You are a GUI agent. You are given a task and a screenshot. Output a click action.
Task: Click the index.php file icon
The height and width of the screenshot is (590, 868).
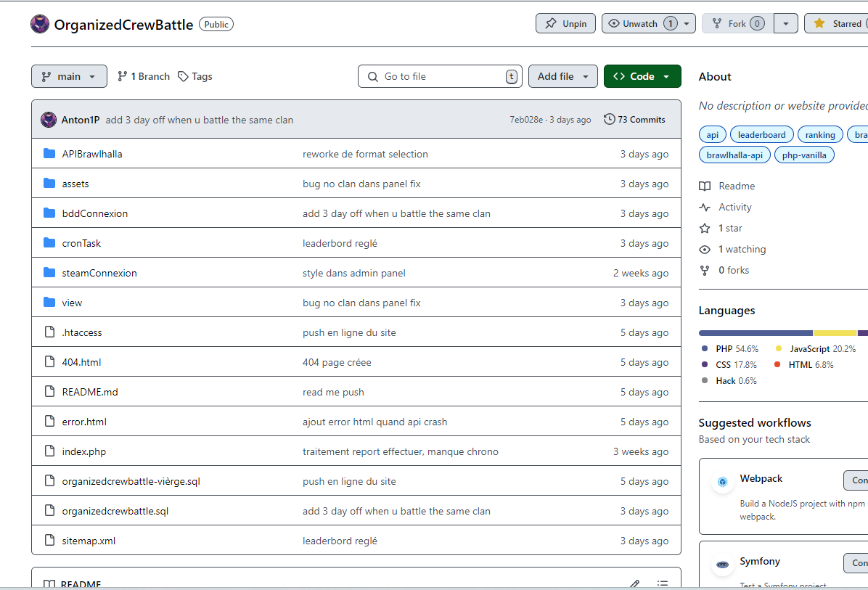[50, 451]
